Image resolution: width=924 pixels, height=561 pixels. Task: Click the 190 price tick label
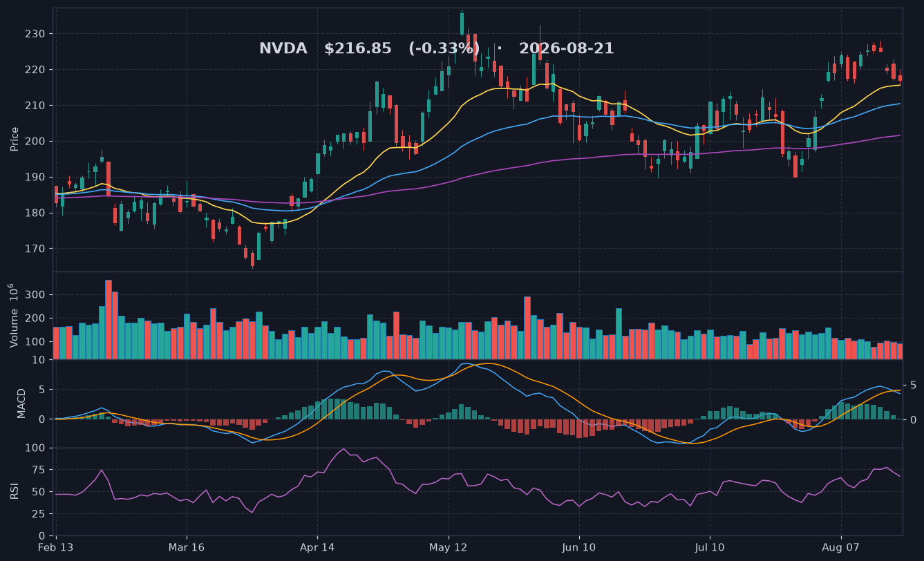click(35, 178)
